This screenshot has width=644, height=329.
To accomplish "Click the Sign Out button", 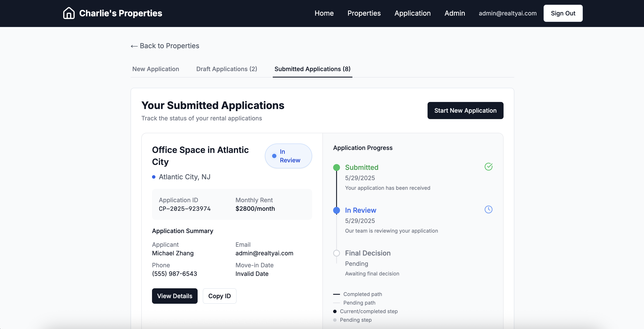I will point(563,13).
